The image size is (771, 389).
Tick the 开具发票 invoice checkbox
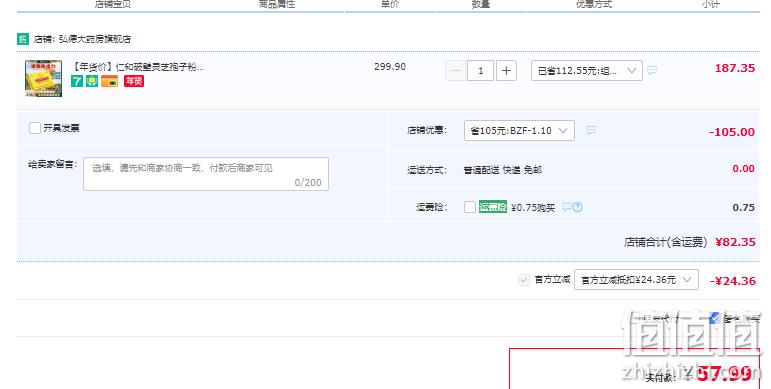[x=34, y=128]
